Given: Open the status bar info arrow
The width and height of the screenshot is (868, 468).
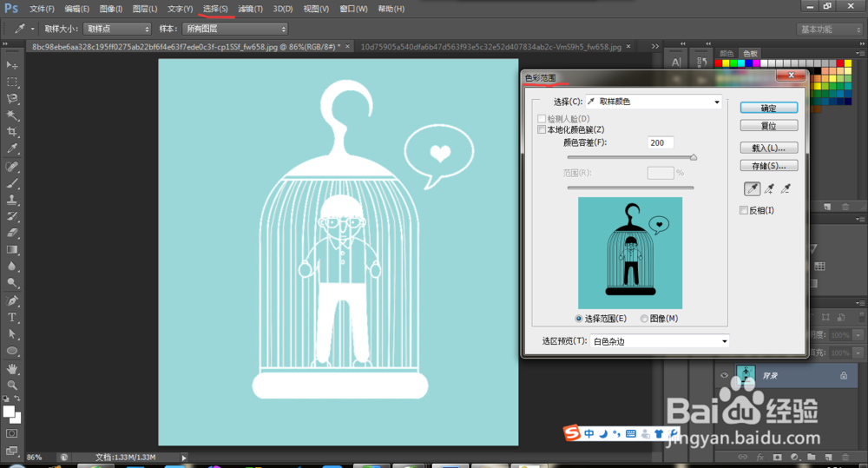Looking at the screenshot, I should click(x=184, y=458).
